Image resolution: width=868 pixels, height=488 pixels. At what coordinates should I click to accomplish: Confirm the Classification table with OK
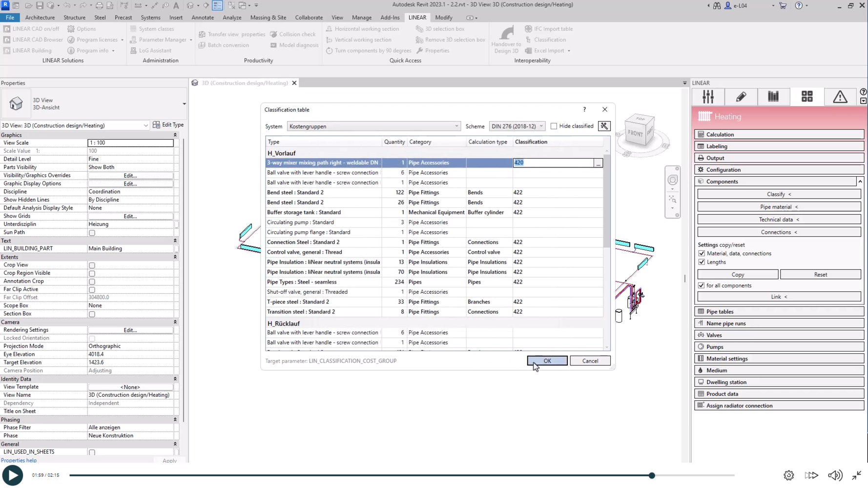pyautogui.click(x=547, y=361)
